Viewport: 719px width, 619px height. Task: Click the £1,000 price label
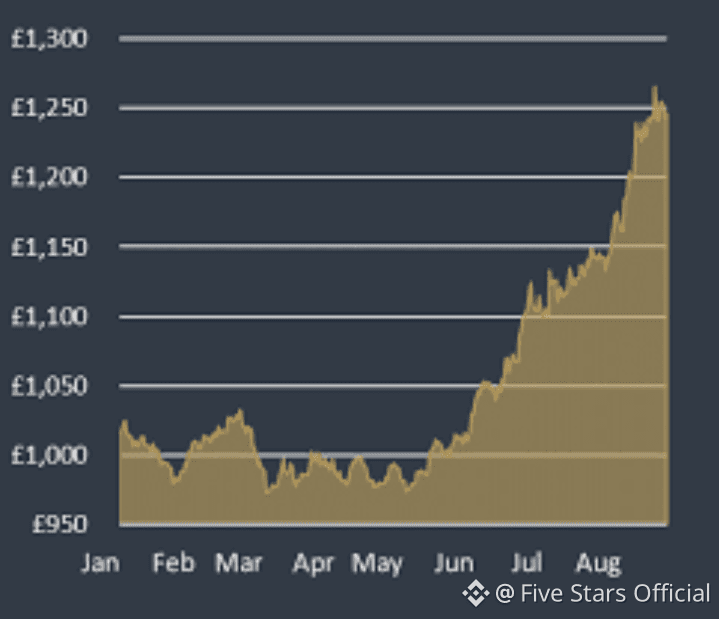point(49,455)
